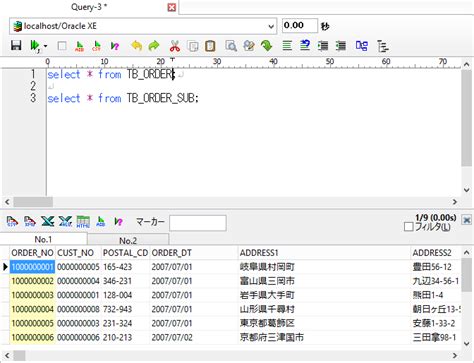Click the red scissors Cut icon
Screen dimensions: 474x363
[x=175, y=46]
